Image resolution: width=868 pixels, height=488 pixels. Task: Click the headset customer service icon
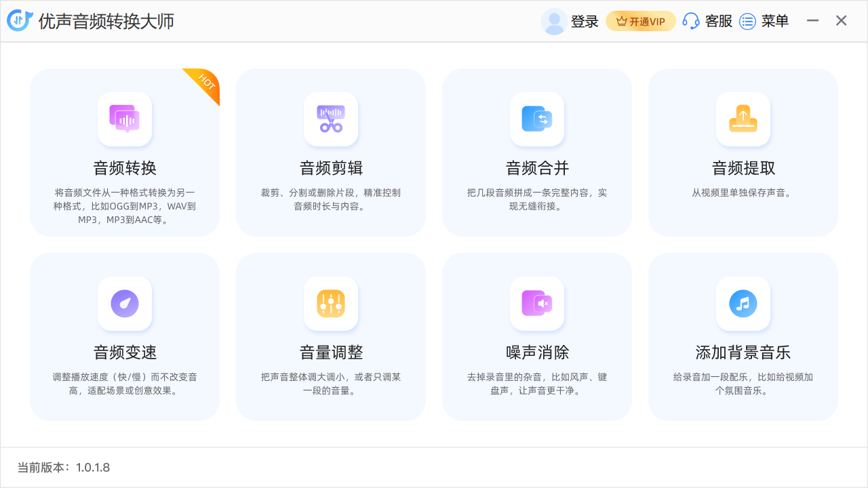(691, 21)
